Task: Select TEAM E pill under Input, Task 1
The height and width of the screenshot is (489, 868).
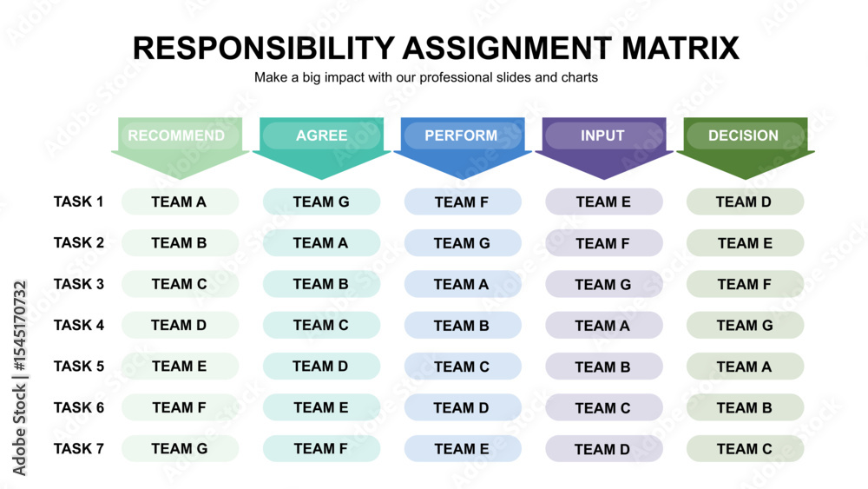Action: click(604, 202)
